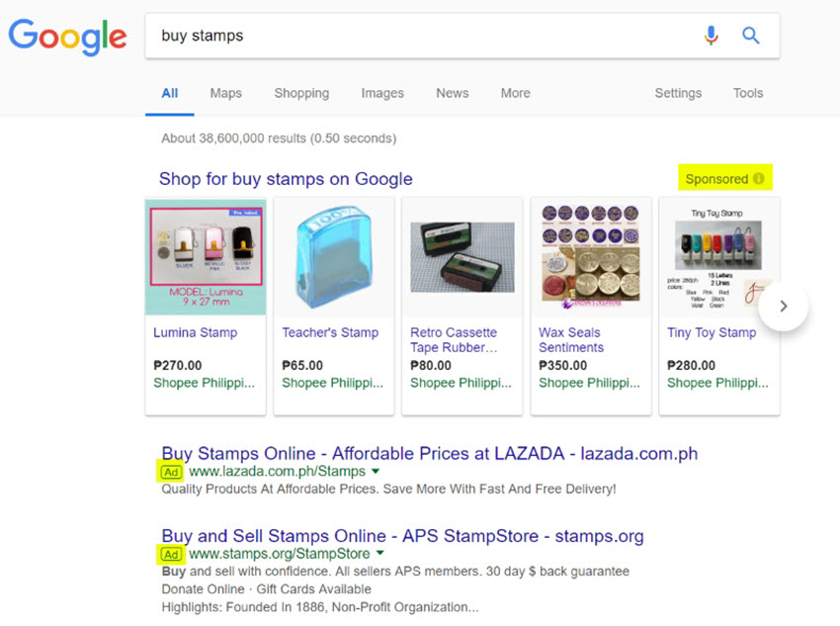The width and height of the screenshot is (840, 626).
Task: Expand the More menu
Action: click(x=515, y=93)
